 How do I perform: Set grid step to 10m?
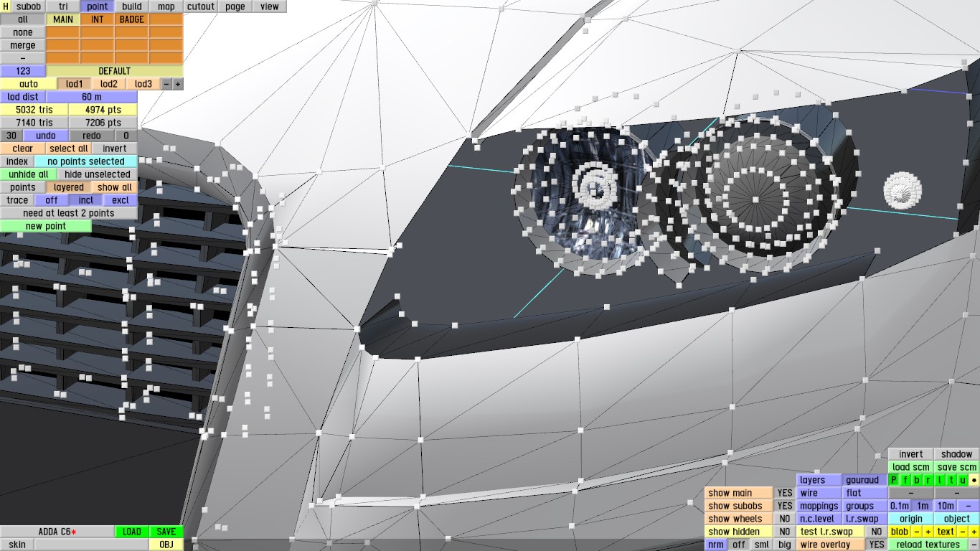(x=946, y=506)
